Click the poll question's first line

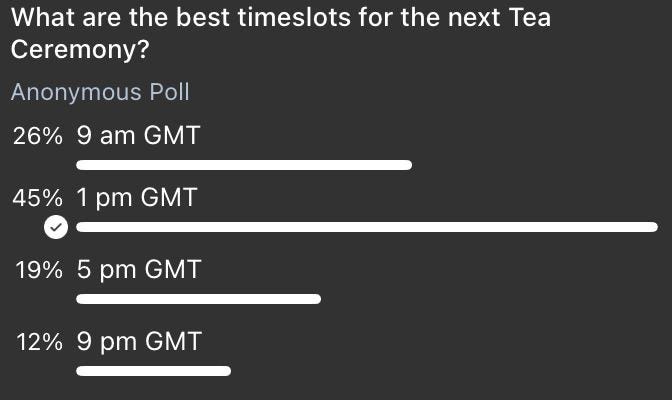(281, 18)
